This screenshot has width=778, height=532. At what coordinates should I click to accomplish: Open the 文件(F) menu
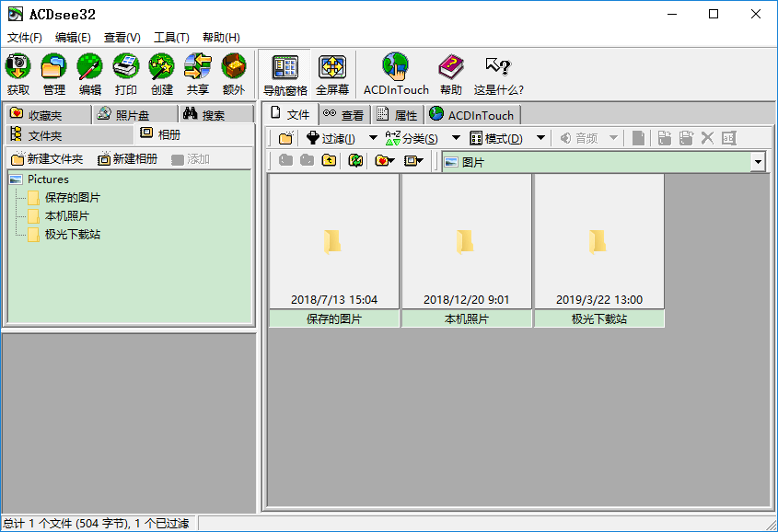pos(24,38)
